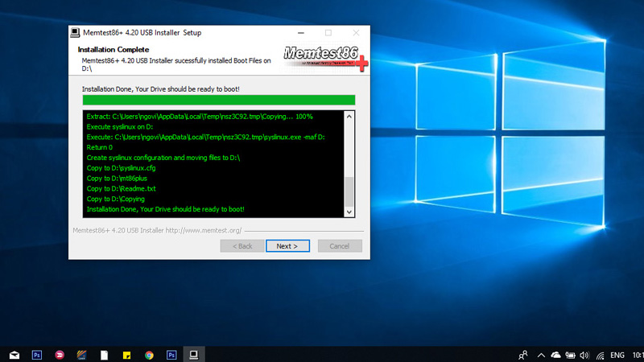The height and width of the screenshot is (362, 644).
Task: Click the log line starting with 'Extract: C:\Users\ngovi'
Action: (x=200, y=116)
